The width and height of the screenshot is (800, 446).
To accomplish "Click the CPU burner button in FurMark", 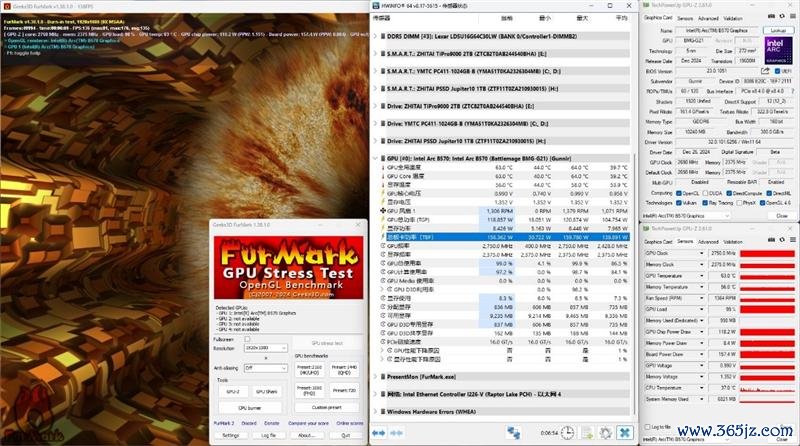I will (x=250, y=408).
